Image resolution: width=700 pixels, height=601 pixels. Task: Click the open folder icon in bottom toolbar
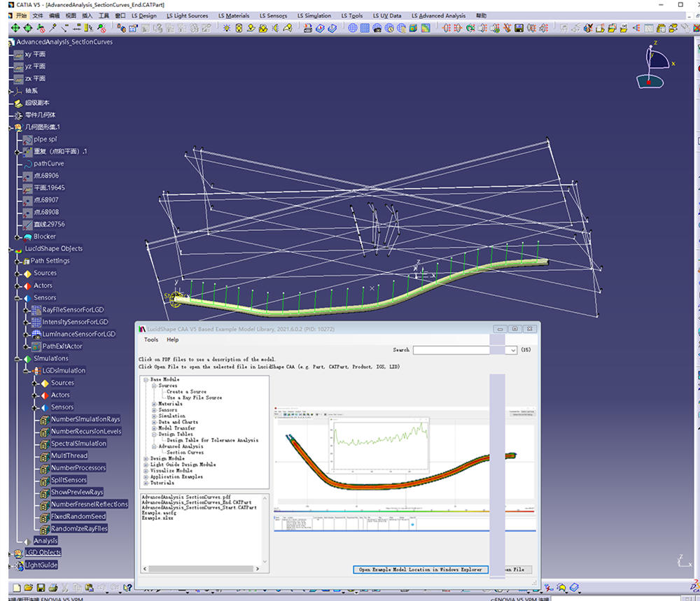pos(28,588)
